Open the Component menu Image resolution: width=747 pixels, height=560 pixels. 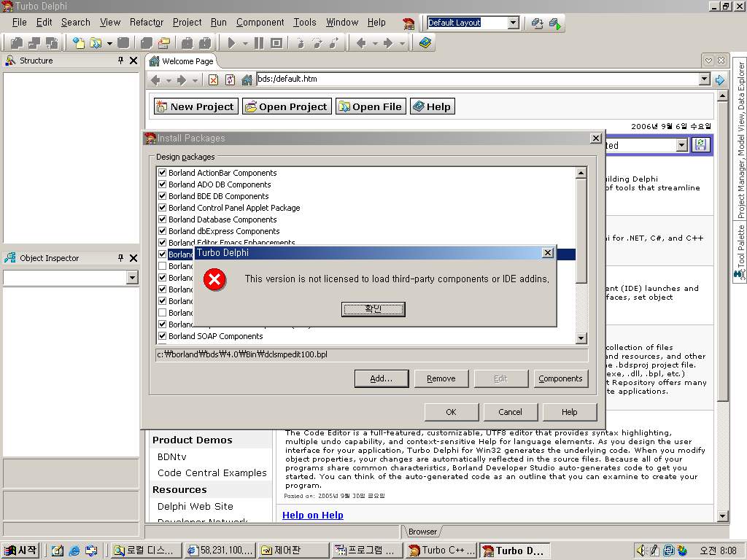tap(260, 23)
